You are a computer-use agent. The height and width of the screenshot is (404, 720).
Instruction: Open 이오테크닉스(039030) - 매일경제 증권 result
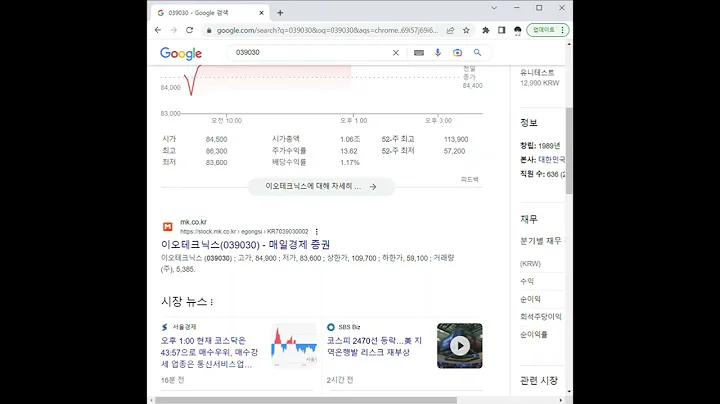point(245,244)
